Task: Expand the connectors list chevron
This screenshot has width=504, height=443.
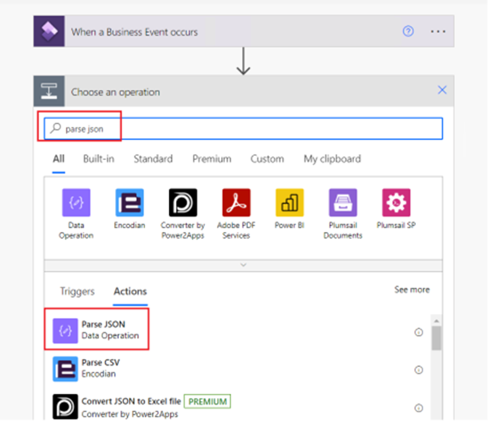Action: click(243, 266)
